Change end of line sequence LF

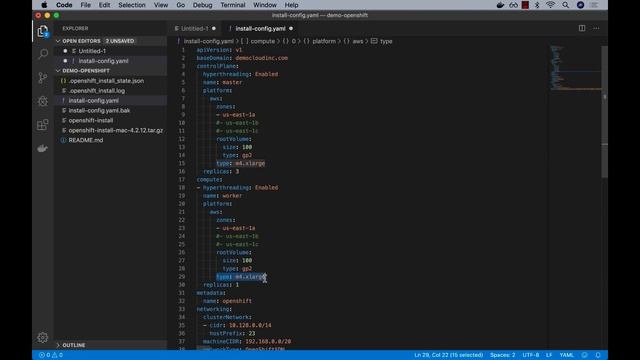(x=549, y=355)
